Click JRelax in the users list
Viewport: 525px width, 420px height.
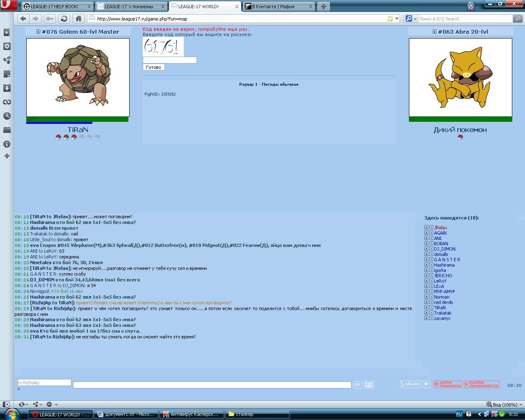pos(441,228)
